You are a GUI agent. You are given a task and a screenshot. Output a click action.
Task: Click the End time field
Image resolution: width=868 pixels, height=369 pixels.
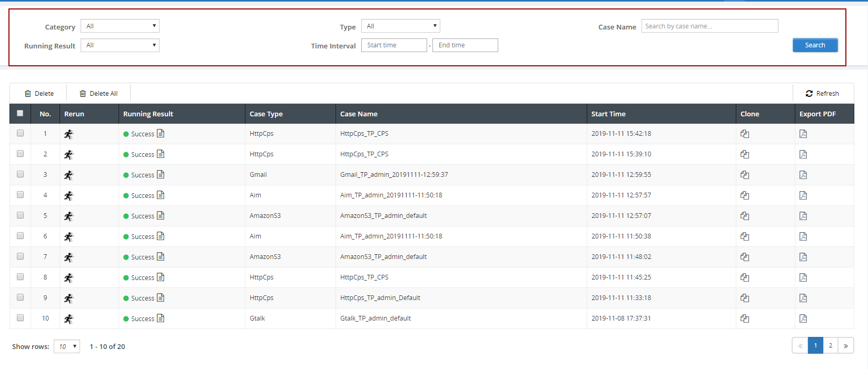465,45
